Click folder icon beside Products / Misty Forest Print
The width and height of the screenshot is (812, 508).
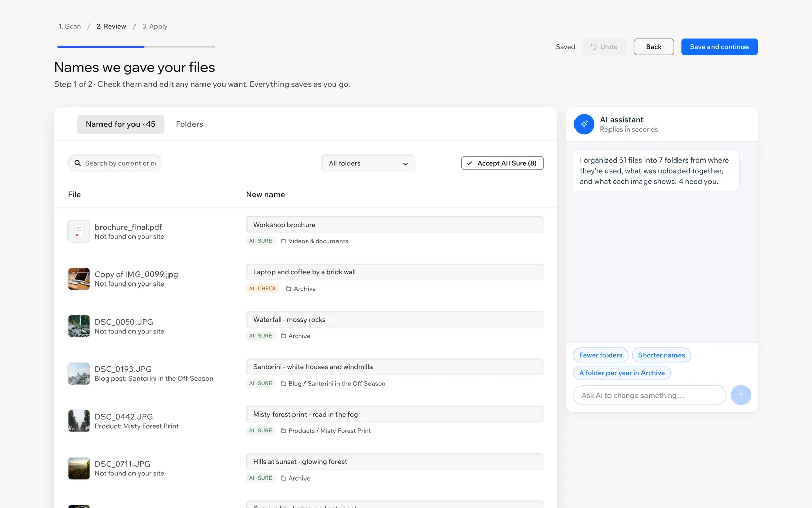pos(284,431)
